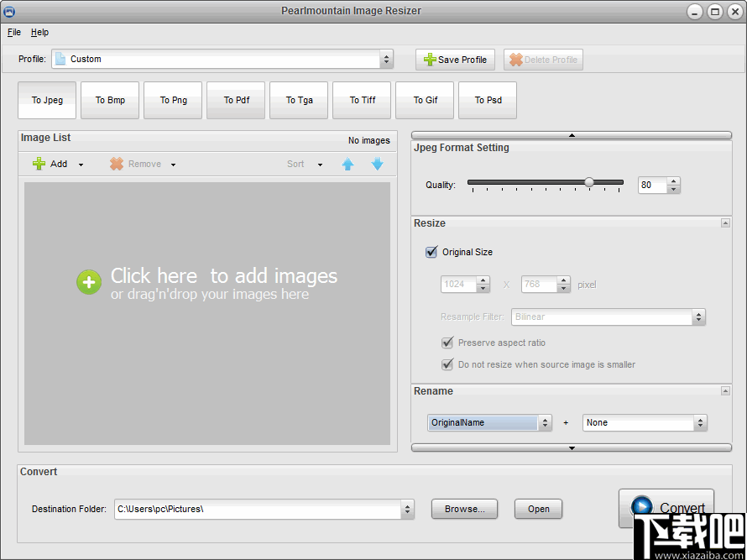The image size is (747, 560).
Task: Click the green plus circle to add images
Action: (88, 282)
